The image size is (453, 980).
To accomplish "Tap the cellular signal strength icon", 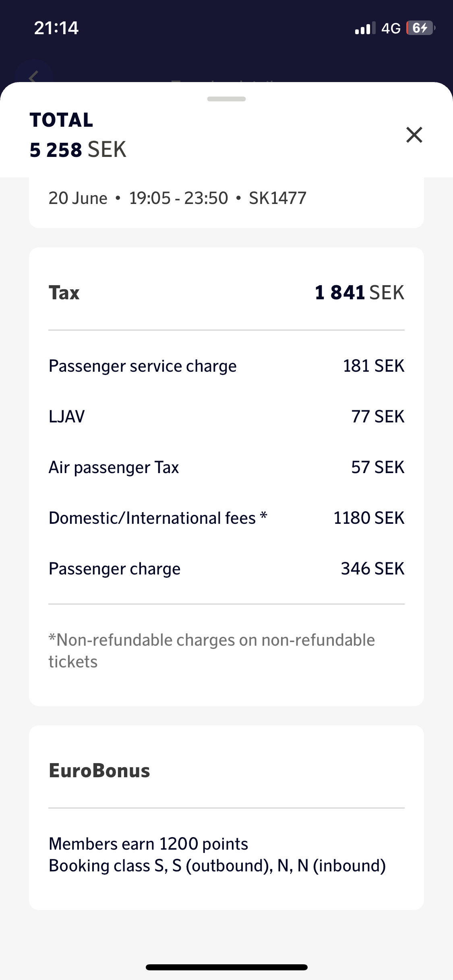I will pos(365,28).
